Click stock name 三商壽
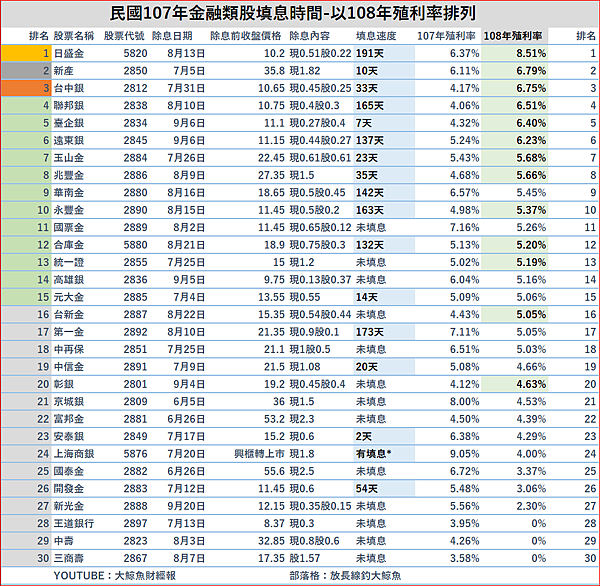The image size is (600, 586). (68, 558)
